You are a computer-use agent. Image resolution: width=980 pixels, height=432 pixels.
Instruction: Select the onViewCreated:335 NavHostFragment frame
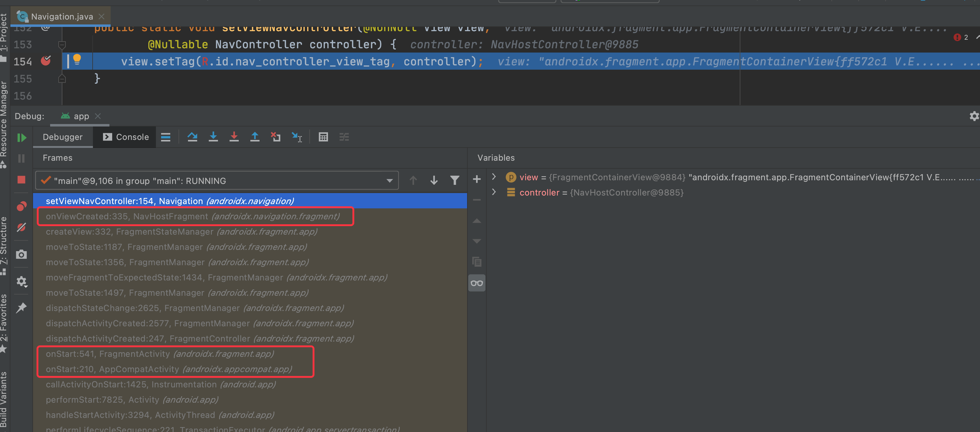tap(193, 216)
